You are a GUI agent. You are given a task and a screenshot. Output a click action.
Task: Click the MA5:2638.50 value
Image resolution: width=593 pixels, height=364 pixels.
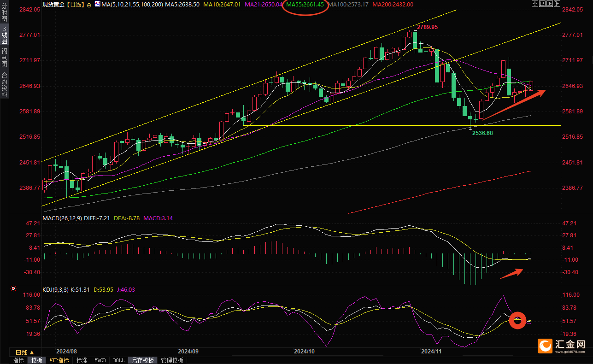182,4
